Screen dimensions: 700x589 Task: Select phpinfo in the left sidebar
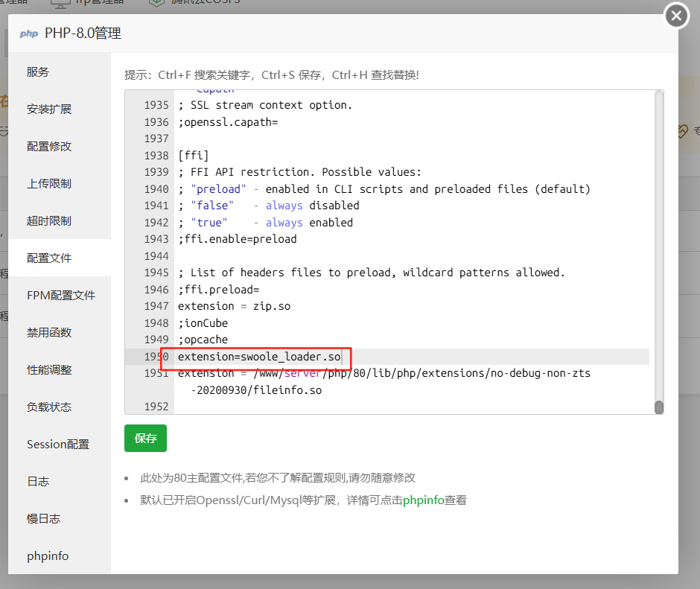coord(48,556)
